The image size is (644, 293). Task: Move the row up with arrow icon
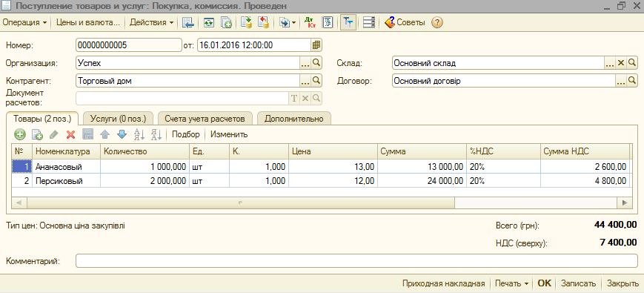coord(104,134)
